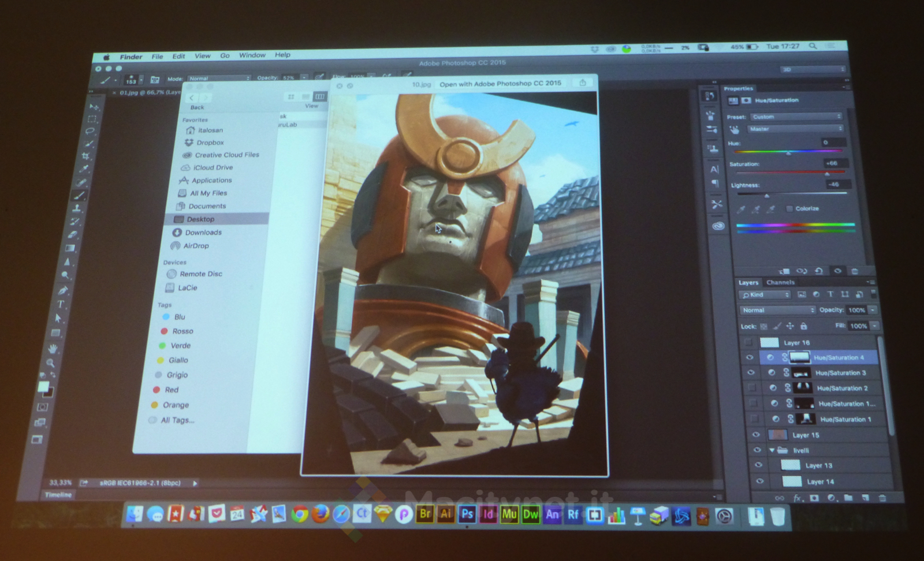Screen dimensions: 924x561
Task: Clip adjustment to layer below icon
Action: pos(784,271)
